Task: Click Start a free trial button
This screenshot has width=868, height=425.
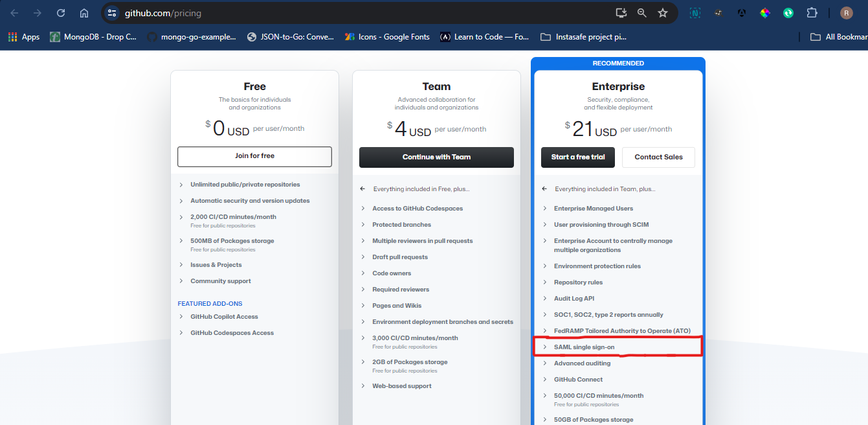Action: (x=578, y=157)
